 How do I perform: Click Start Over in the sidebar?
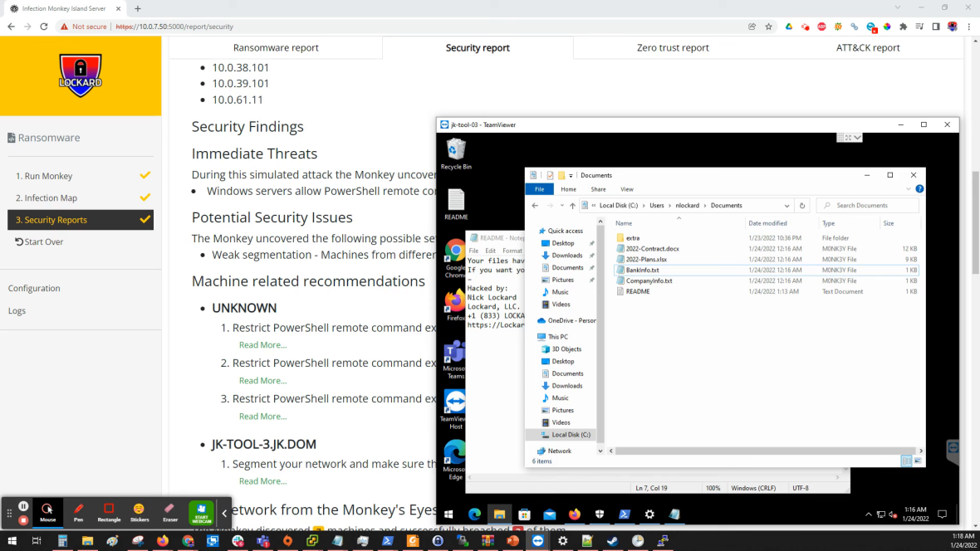39,241
